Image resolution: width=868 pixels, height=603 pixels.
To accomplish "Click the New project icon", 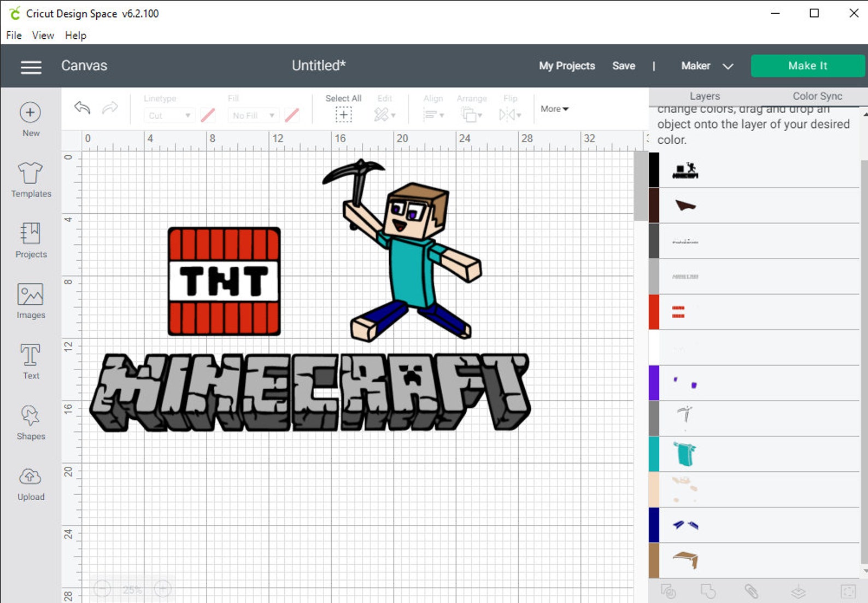I will [x=31, y=113].
